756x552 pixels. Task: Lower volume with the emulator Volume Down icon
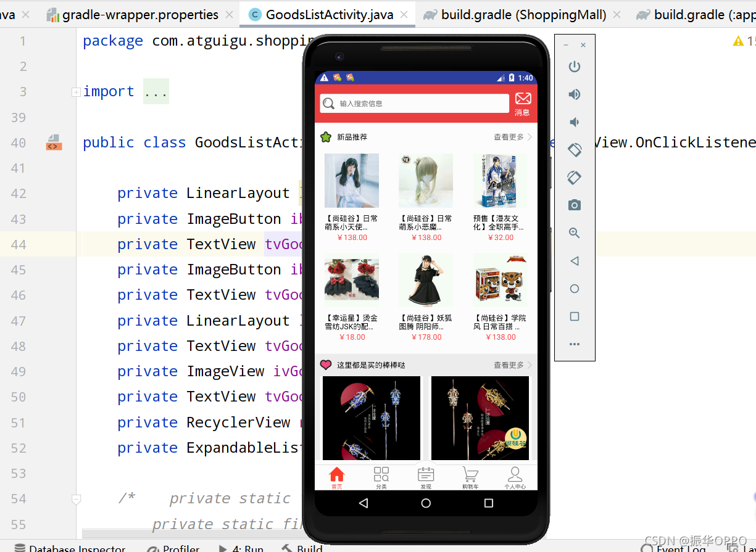[x=575, y=122]
